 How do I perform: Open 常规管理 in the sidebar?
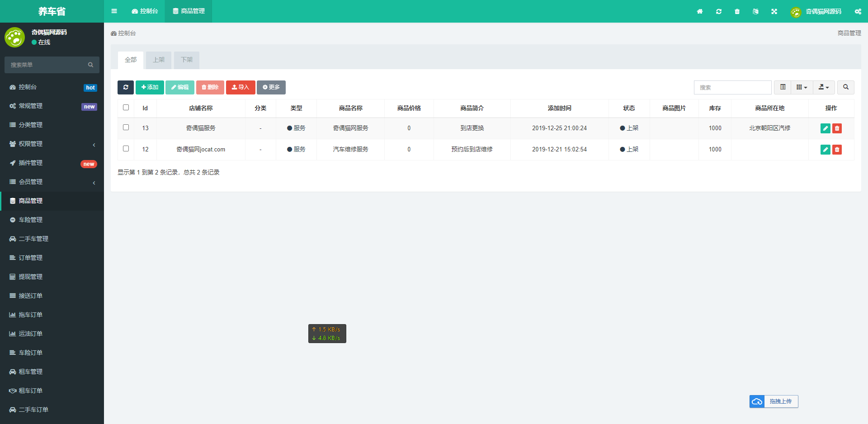[52, 106]
